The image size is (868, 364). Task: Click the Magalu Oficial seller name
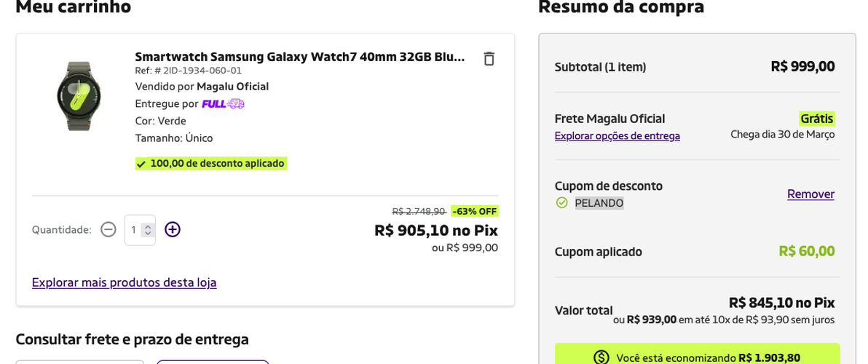232,87
